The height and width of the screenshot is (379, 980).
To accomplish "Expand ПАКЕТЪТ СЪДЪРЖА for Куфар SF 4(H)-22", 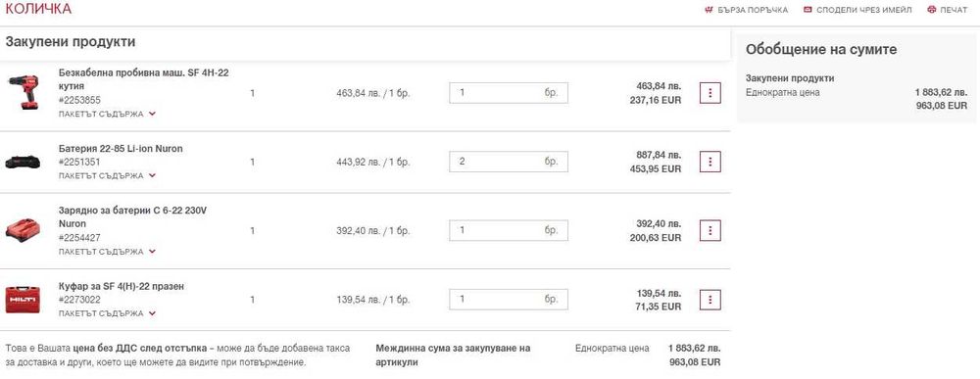I will (107, 313).
